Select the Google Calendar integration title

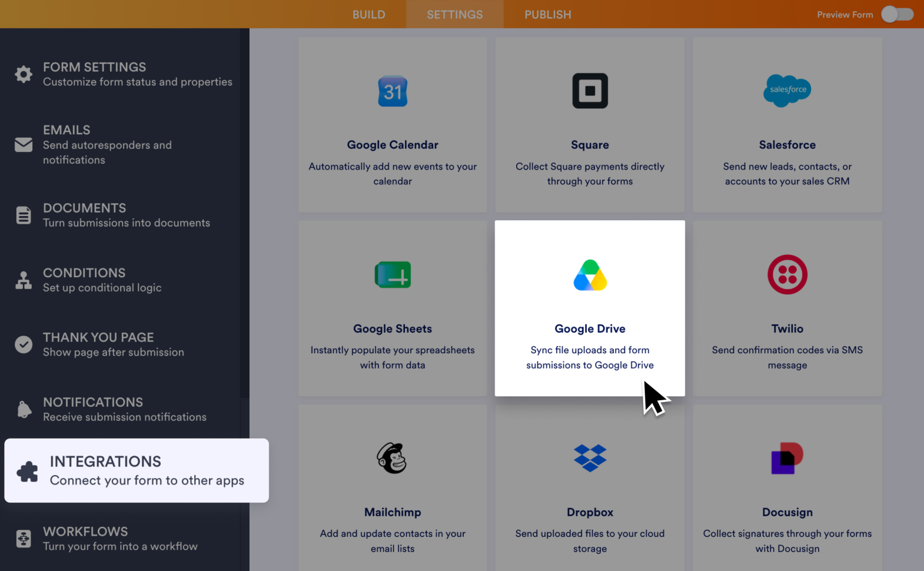tap(393, 145)
